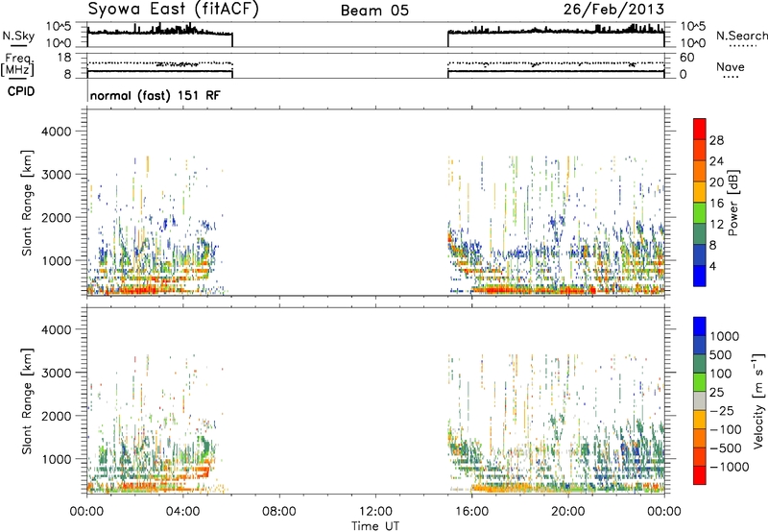
Task: Click the 'Time UT' axis title
Action: [375, 526]
